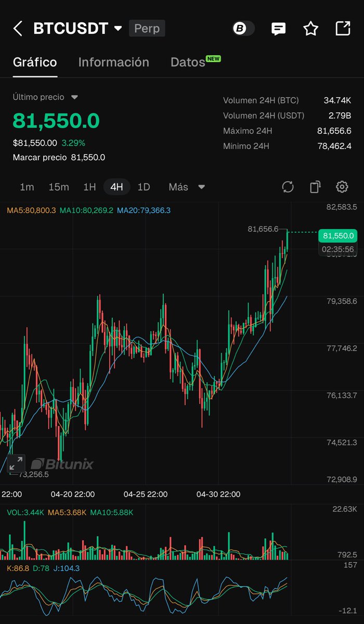364x624 pixels.
Task: Select the 4H timeframe
Action: tap(116, 187)
